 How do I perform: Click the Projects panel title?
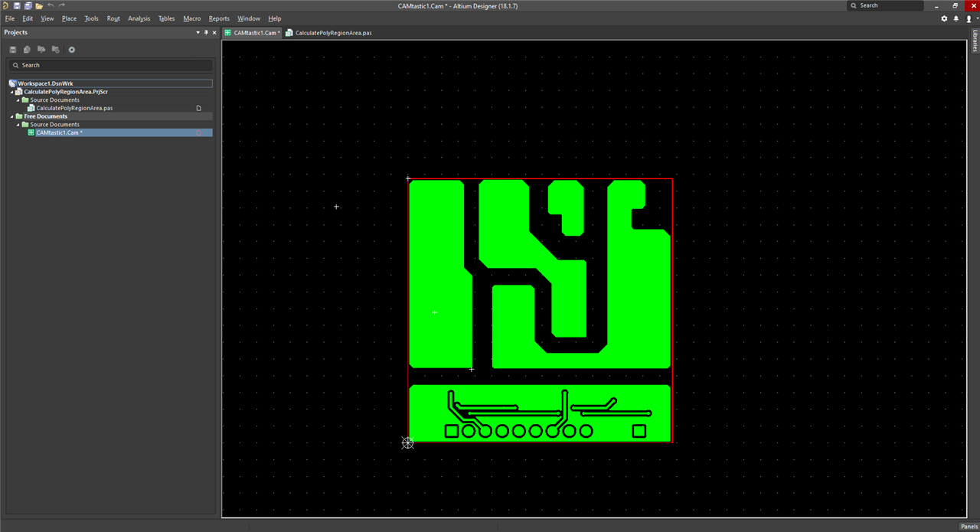[x=15, y=32]
